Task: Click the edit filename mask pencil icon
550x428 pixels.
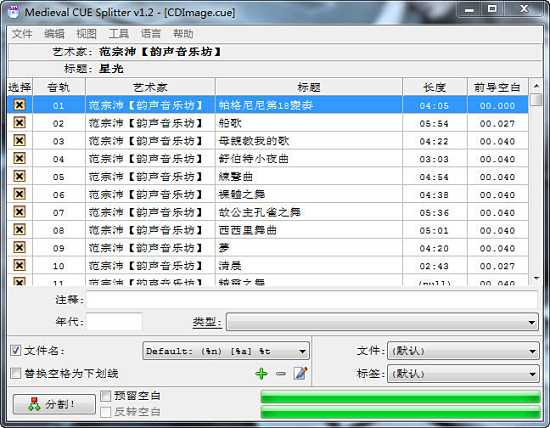Action: click(x=300, y=374)
